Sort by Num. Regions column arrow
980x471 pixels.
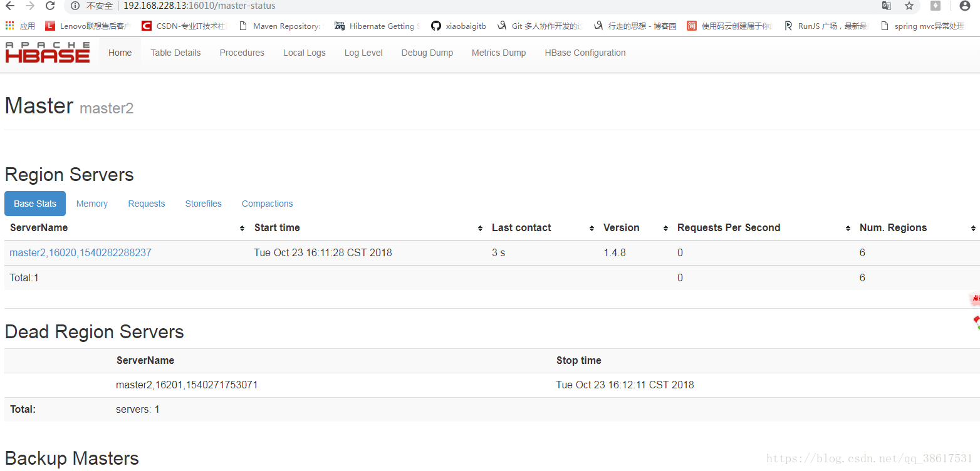pos(973,229)
